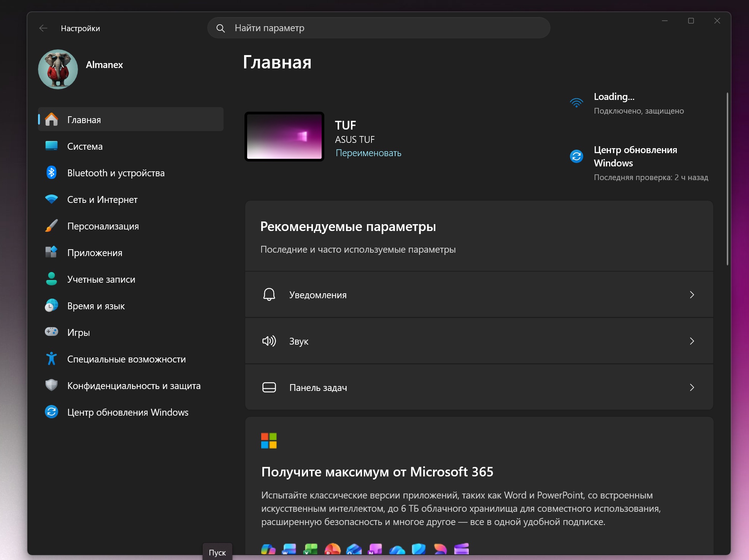Go to Центр обновления Windows in sidebar
Screen dimensions: 749x560
131,412
